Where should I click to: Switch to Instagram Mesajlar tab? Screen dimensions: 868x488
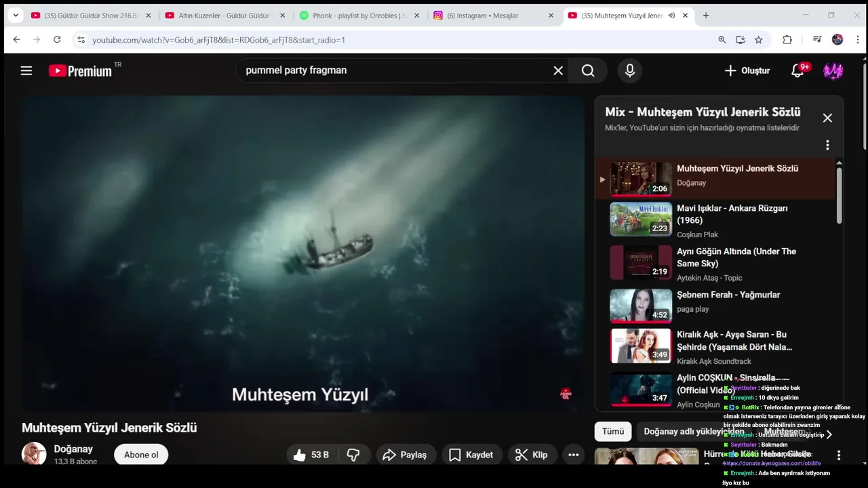[493, 16]
